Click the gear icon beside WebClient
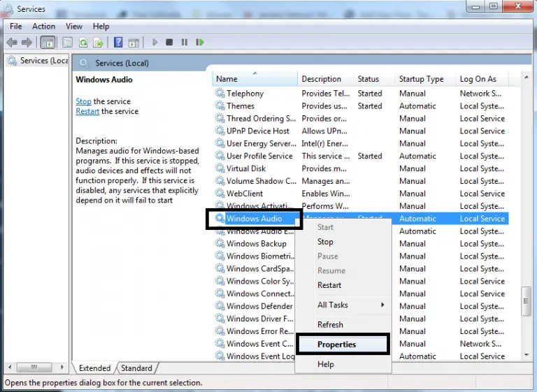The width and height of the screenshot is (537, 392). click(x=220, y=193)
